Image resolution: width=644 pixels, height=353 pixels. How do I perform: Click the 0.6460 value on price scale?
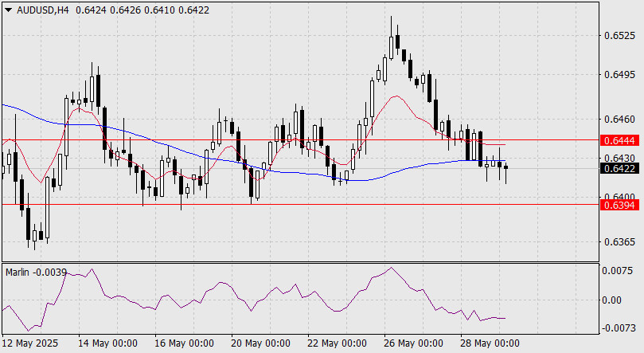click(x=619, y=120)
